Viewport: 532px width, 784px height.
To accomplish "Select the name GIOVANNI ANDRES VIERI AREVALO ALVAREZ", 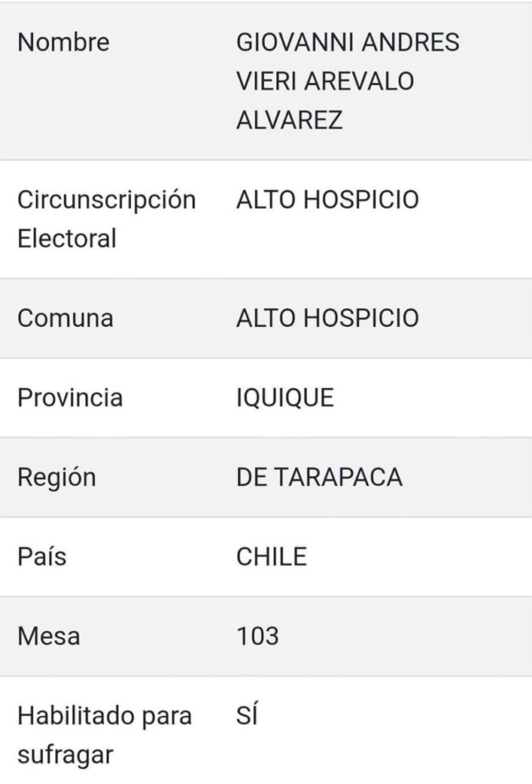I will (348, 81).
